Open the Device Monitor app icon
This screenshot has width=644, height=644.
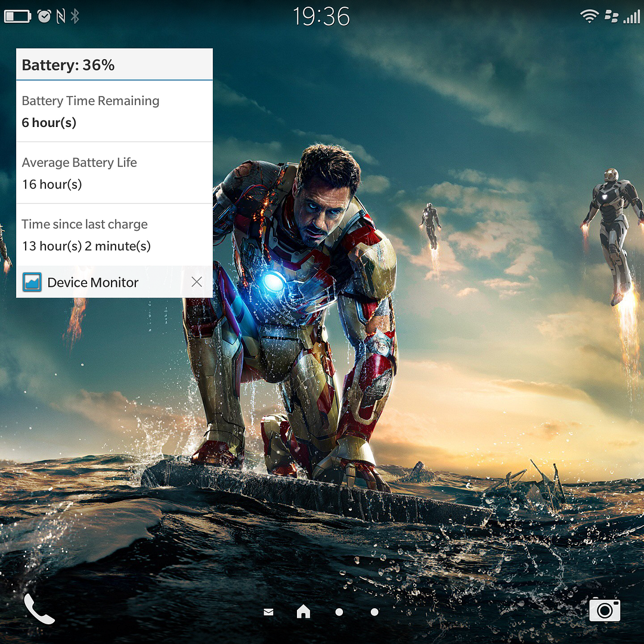(x=32, y=282)
